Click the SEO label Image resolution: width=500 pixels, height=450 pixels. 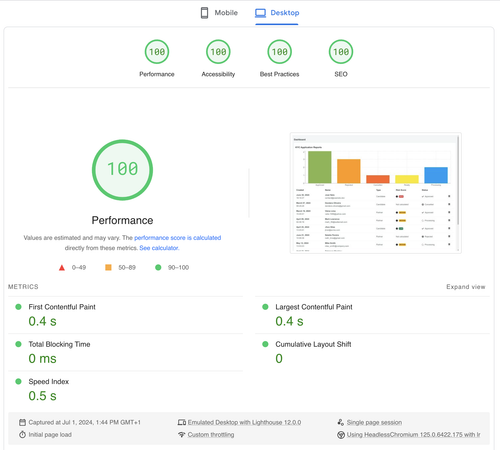(341, 74)
